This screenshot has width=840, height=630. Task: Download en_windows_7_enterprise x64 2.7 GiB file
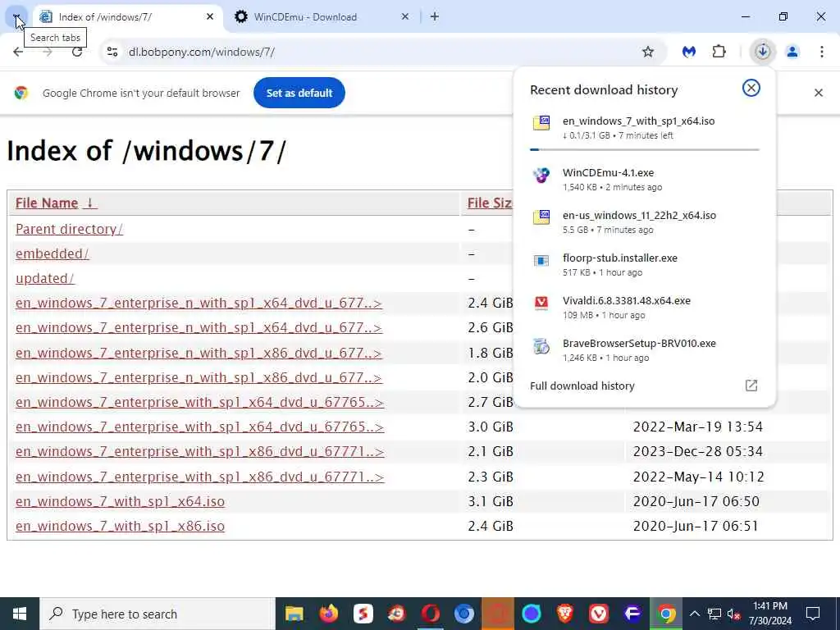(x=200, y=402)
